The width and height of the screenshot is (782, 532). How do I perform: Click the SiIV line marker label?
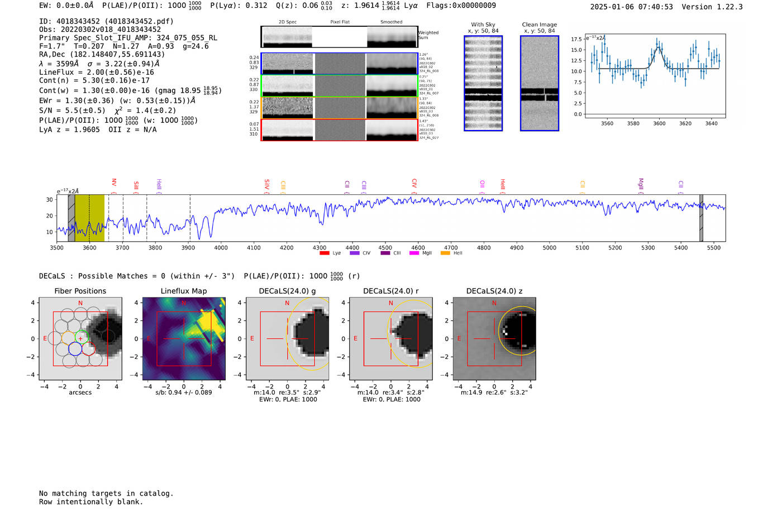point(267,185)
